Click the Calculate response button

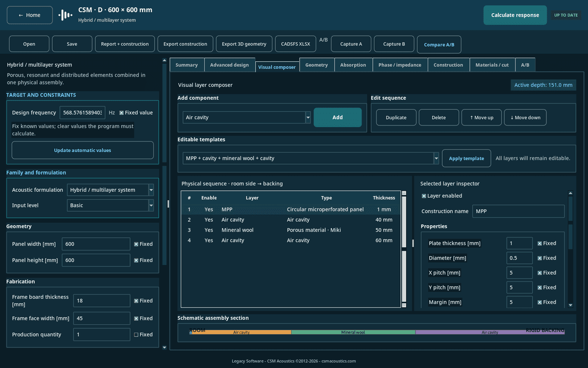[x=515, y=15]
